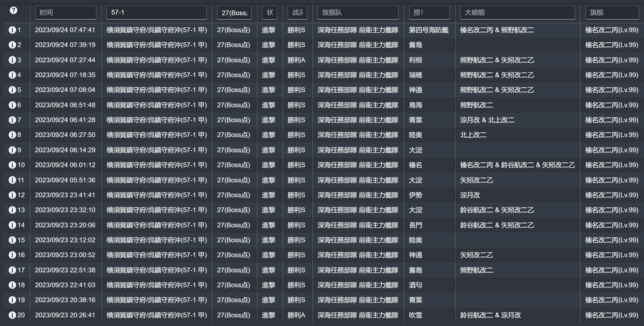Open info icon for record 8
644x326 pixels.
click(12, 135)
